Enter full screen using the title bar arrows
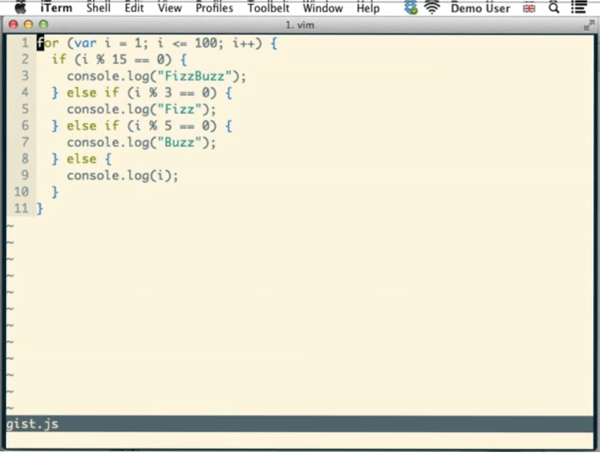The height and width of the screenshot is (469, 600). pyautogui.click(x=589, y=25)
